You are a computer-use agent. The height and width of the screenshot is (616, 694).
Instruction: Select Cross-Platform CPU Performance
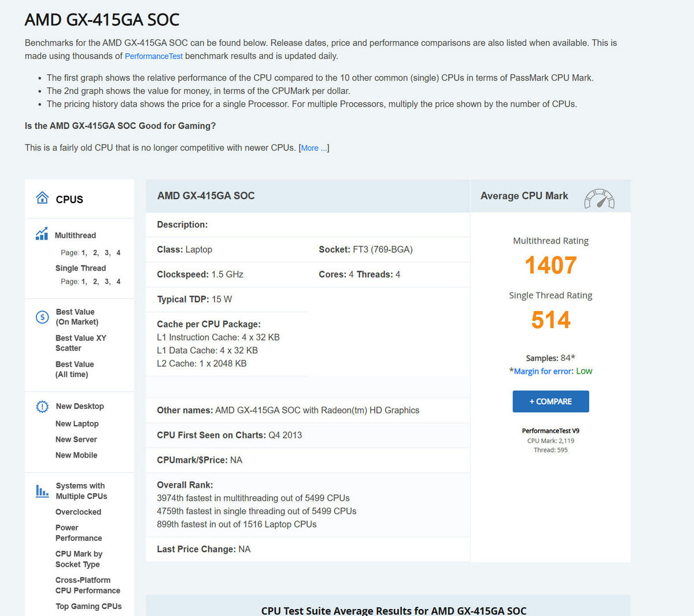pyautogui.click(x=87, y=585)
